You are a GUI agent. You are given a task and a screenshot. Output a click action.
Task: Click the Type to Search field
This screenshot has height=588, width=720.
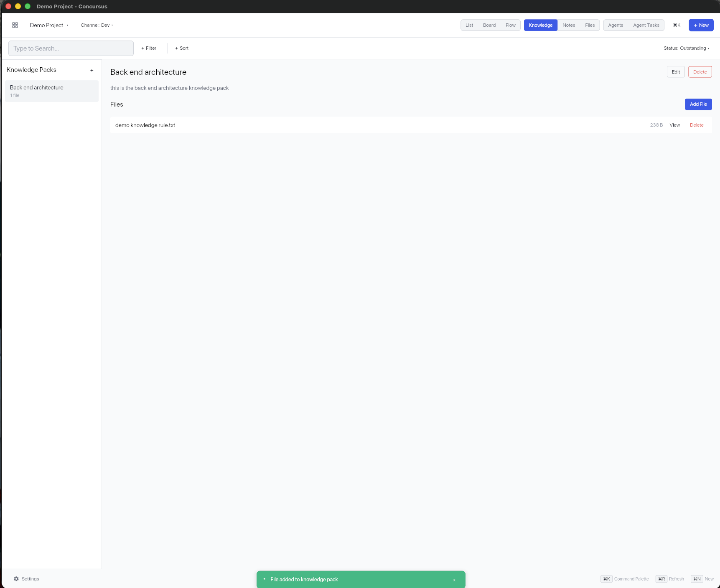[71, 48]
